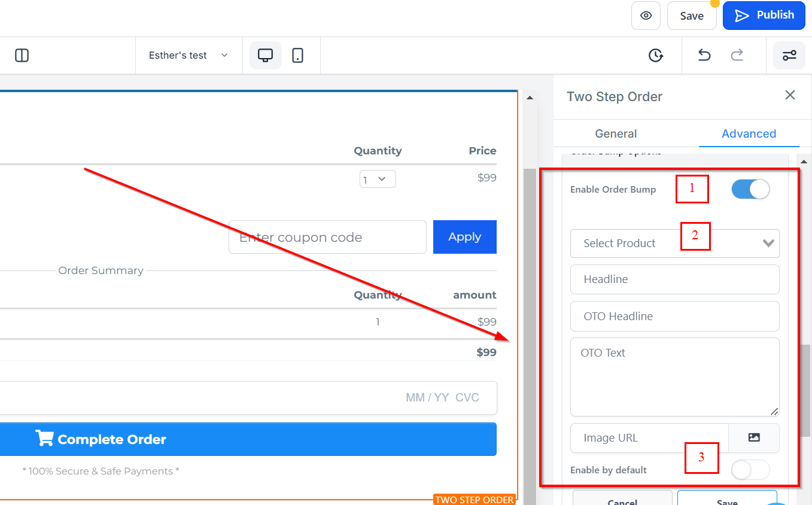Image resolution: width=812 pixels, height=505 pixels.
Task: Click the undo arrow icon
Action: [704, 55]
